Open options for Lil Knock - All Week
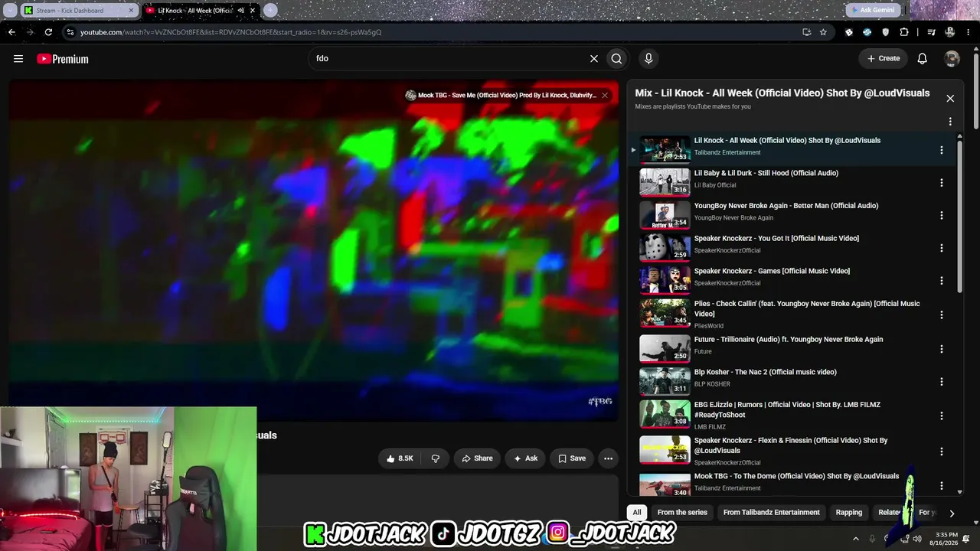 pyautogui.click(x=942, y=150)
